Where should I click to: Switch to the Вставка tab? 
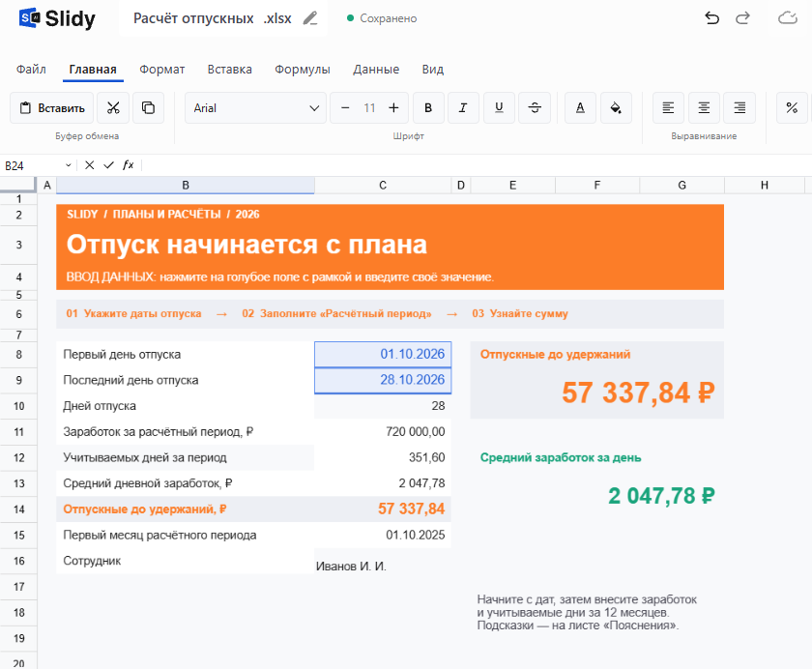(230, 70)
